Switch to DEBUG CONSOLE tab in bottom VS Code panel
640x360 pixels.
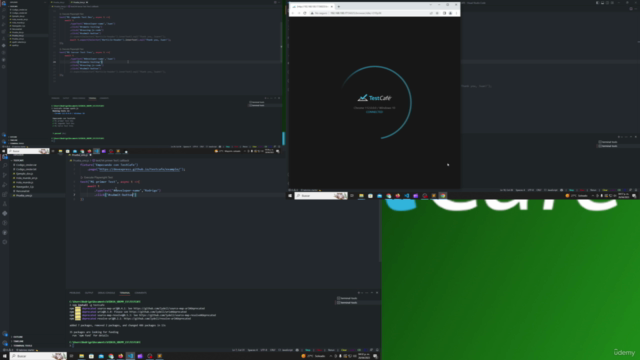pos(107,293)
